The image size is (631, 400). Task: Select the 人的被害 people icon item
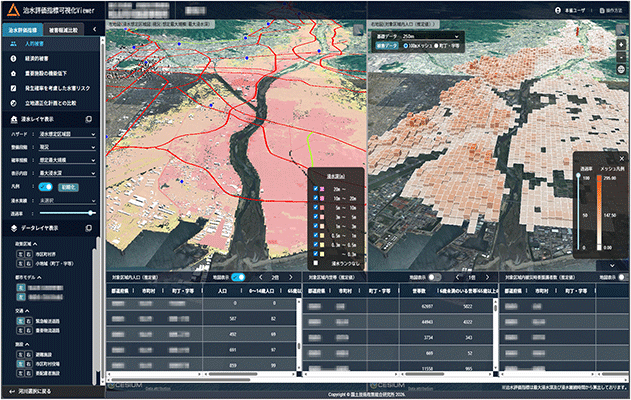coord(13,43)
